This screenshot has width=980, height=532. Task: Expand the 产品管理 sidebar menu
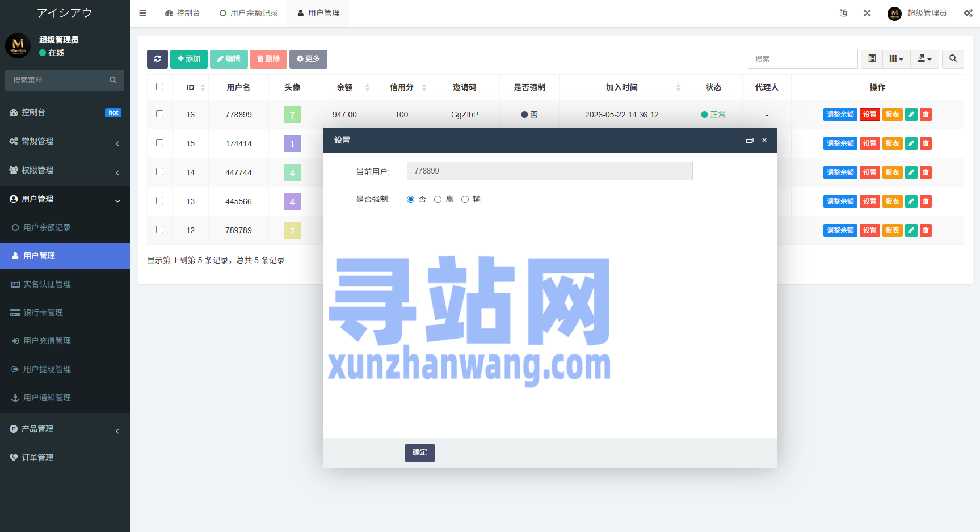pyautogui.click(x=65, y=429)
